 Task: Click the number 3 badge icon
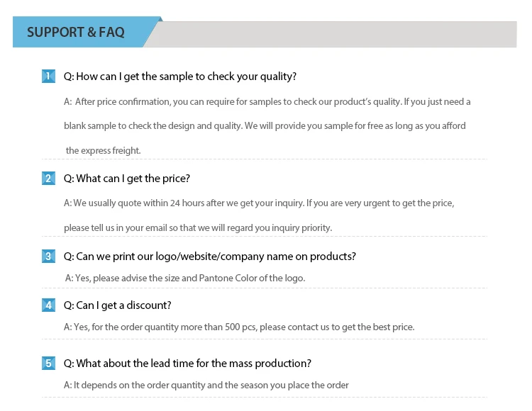[x=48, y=256]
